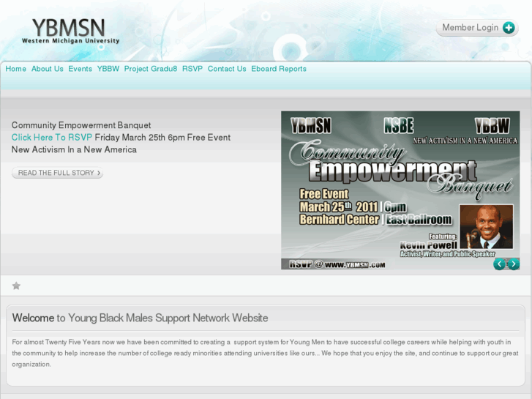View Eboard Reports
This screenshot has width=532, height=399.
[279, 69]
